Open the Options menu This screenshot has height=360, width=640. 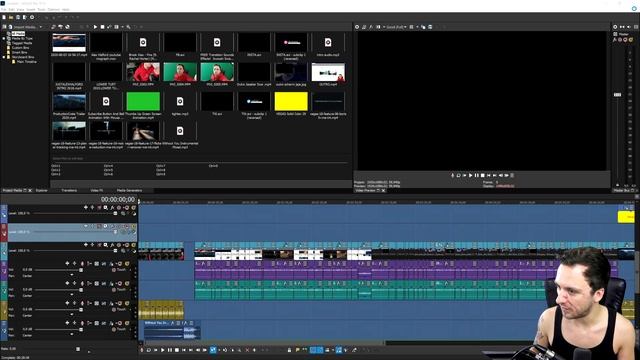53,9
